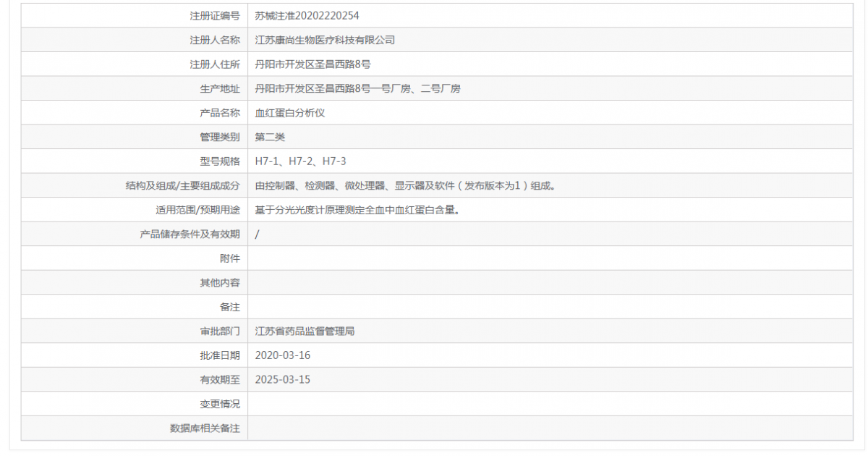
Task: Click the 注册人名称 label
Action: point(215,40)
